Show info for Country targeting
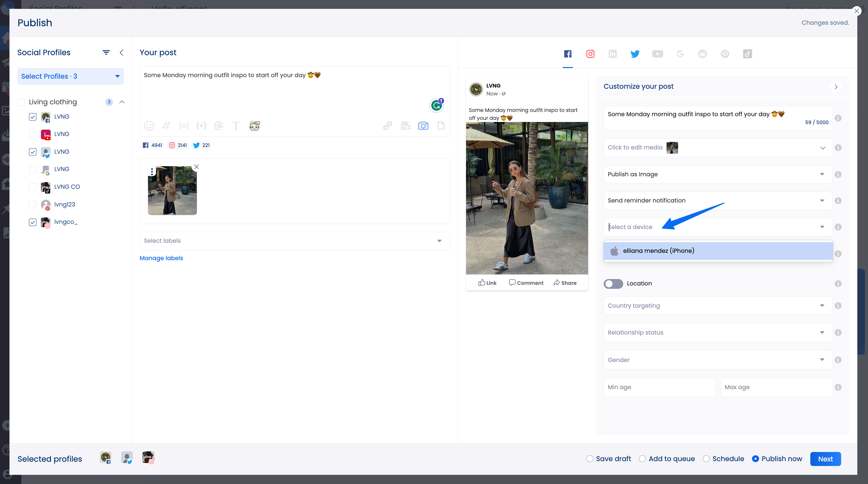The width and height of the screenshot is (868, 484). (838, 306)
